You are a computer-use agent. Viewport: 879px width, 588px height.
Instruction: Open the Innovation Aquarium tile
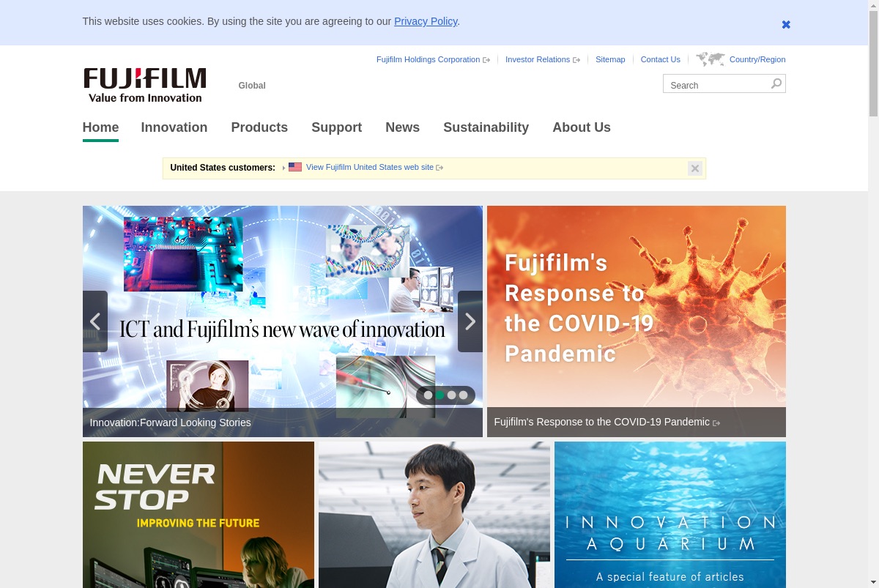[x=670, y=515]
